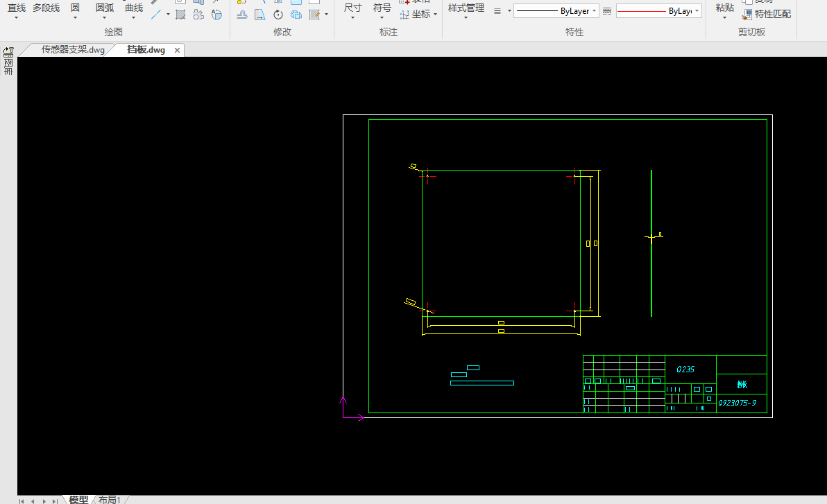Click the next layout navigation arrow
The height and width of the screenshot is (504, 827).
point(44,501)
